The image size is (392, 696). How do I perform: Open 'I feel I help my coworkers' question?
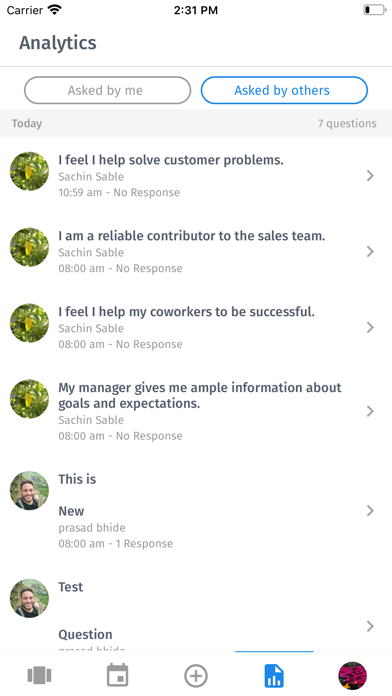click(x=196, y=328)
